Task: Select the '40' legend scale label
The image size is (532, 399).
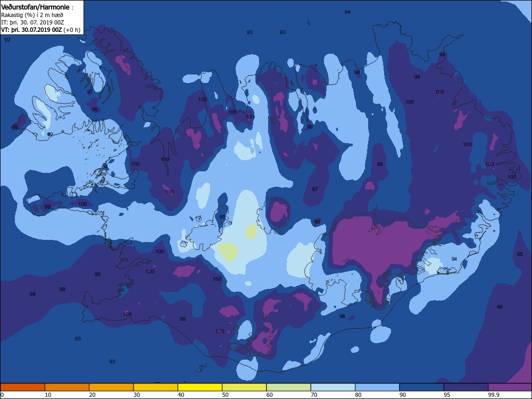Action: (x=181, y=395)
